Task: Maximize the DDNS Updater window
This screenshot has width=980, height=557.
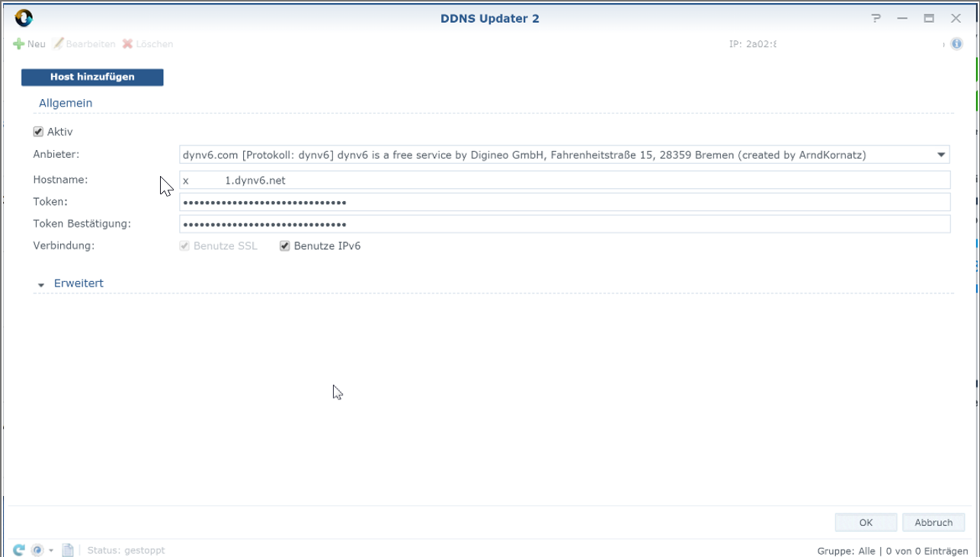Action: 929,18
